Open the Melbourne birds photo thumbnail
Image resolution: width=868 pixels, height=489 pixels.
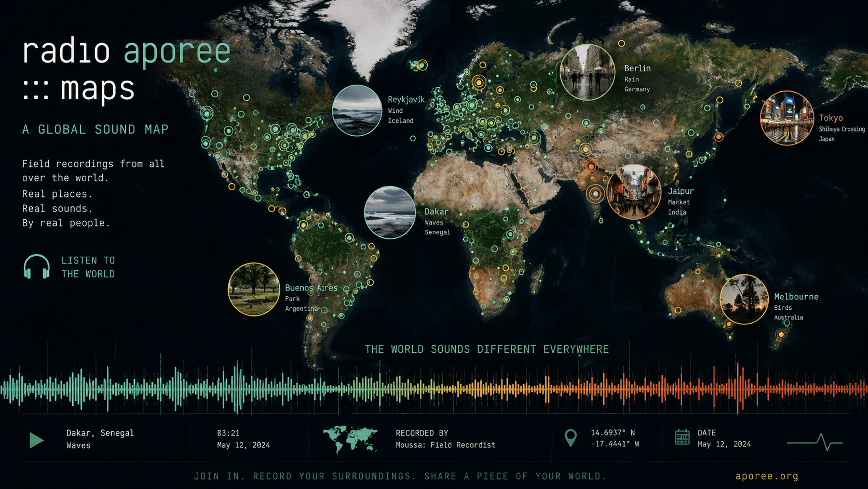tap(744, 299)
